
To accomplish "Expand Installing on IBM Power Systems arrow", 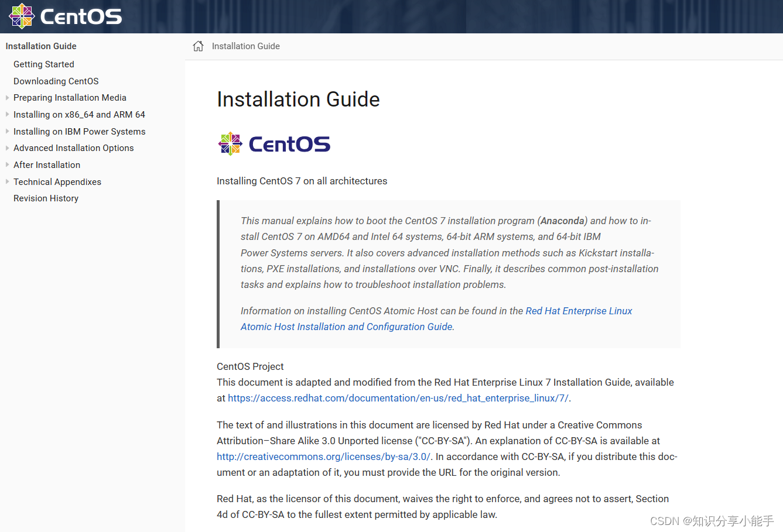I will (x=7, y=132).
